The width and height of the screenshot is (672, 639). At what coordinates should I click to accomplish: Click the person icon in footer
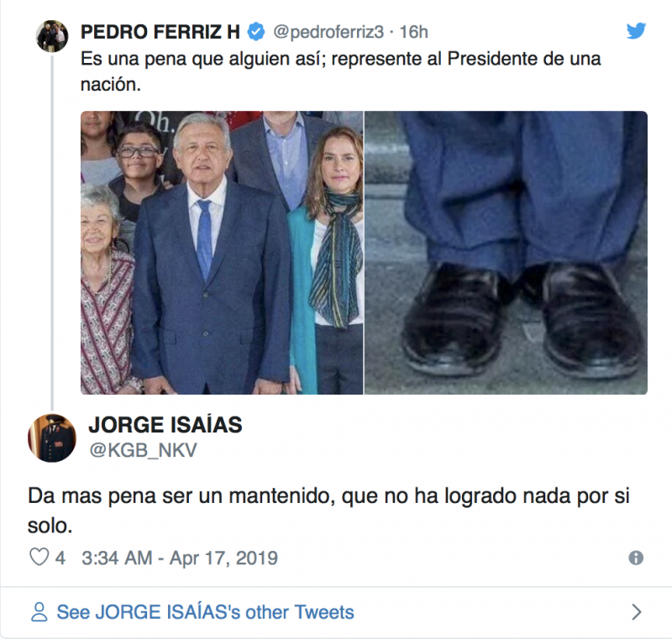coord(39,611)
